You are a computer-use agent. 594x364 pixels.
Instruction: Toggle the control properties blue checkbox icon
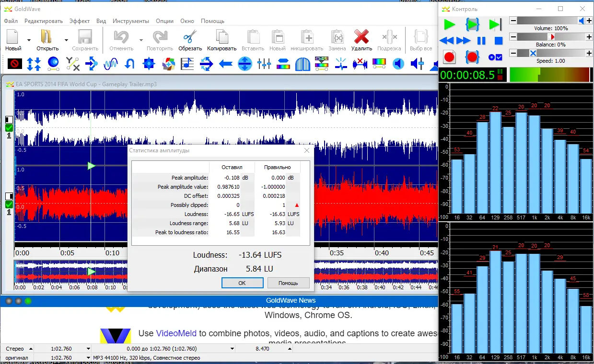click(495, 57)
